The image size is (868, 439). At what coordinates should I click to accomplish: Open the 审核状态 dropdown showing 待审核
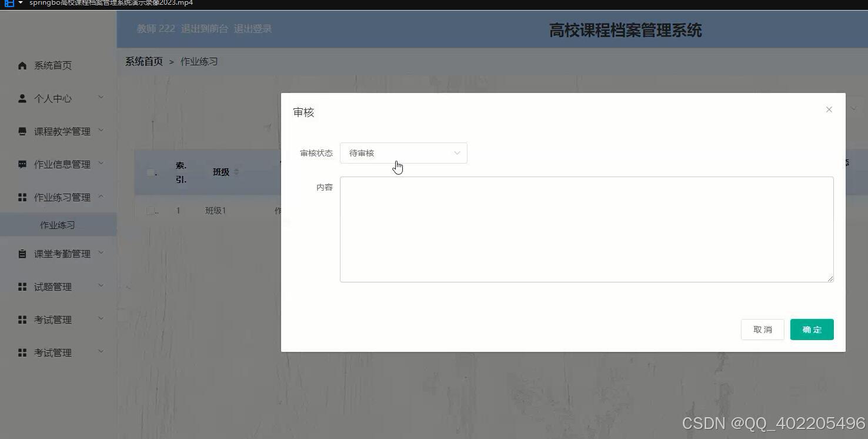(403, 153)
